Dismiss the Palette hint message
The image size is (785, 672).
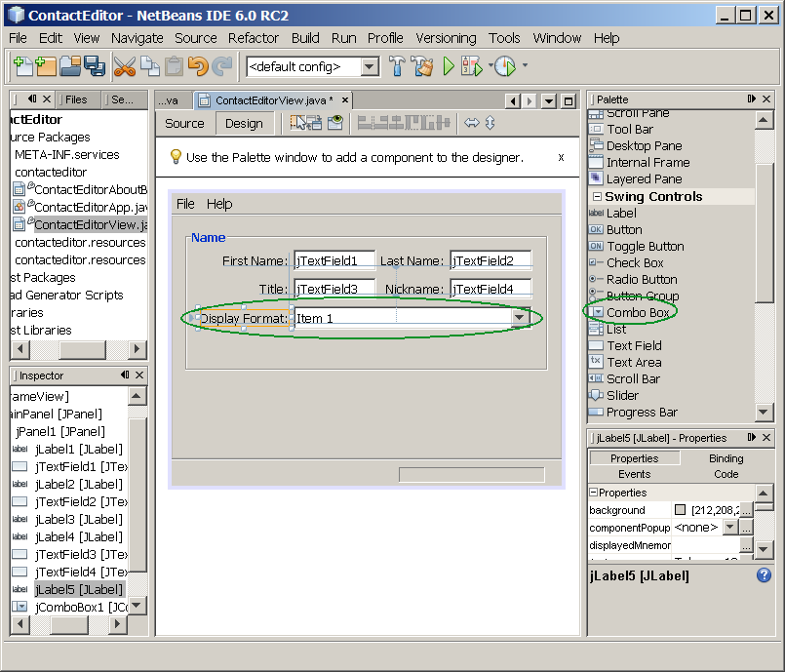point(562,158)
